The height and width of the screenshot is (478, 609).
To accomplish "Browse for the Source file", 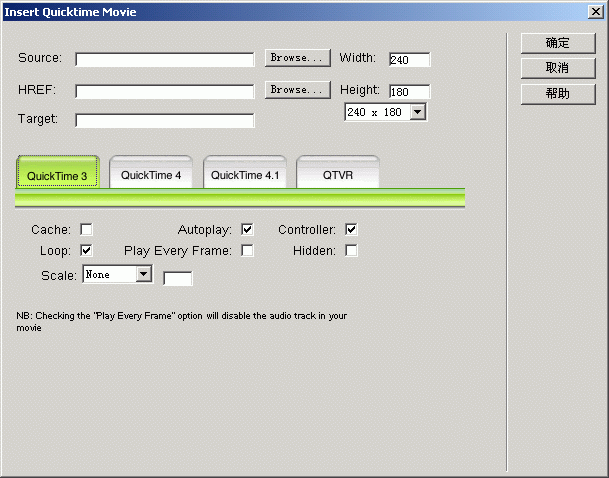I will (x=298, y=58).
